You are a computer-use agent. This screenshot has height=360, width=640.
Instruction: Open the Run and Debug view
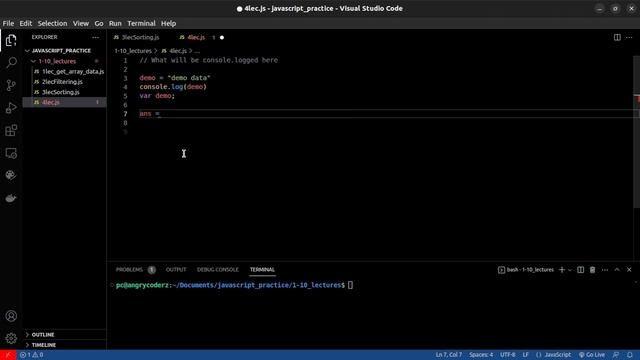(11, 108)
